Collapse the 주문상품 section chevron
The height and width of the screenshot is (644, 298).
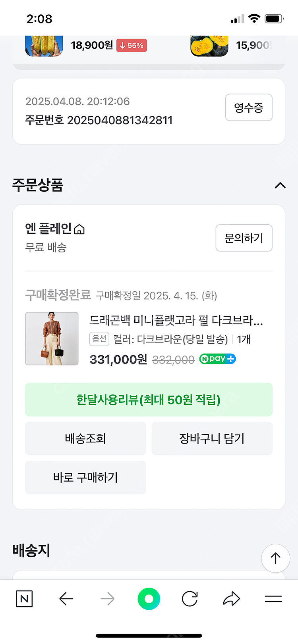pos(280,185)
